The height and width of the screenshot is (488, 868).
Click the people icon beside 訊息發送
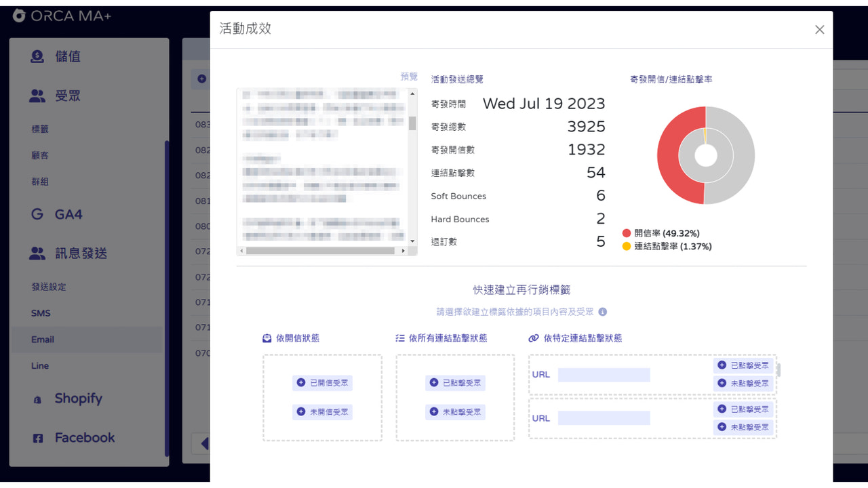(x=37, y=253)
